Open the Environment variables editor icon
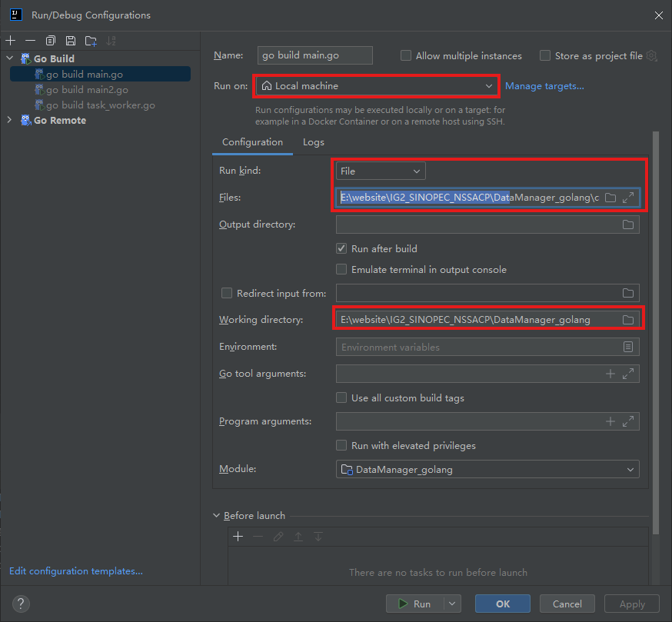 click(x=628, y=347)
